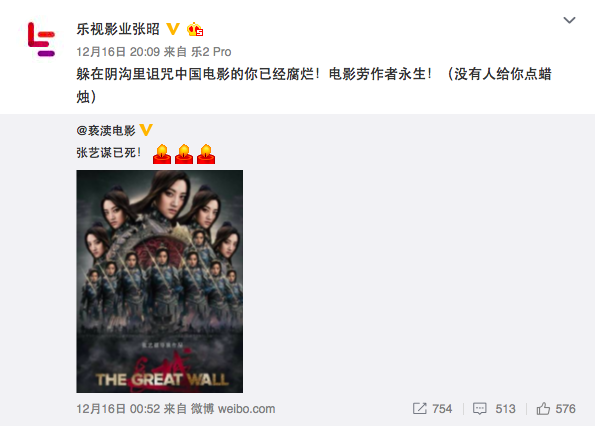Click the 12月16日 00:52 original post timestamp
This screenshot has width=595, height=429.
[118, 409]
